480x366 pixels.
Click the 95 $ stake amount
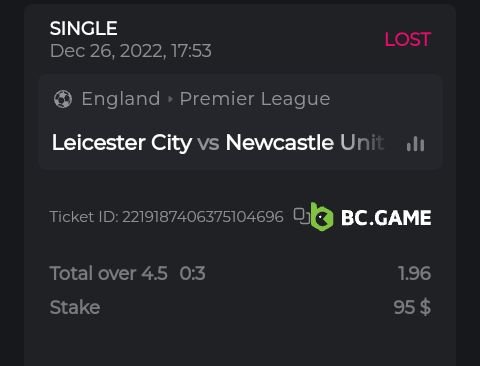tap(412, 307)
